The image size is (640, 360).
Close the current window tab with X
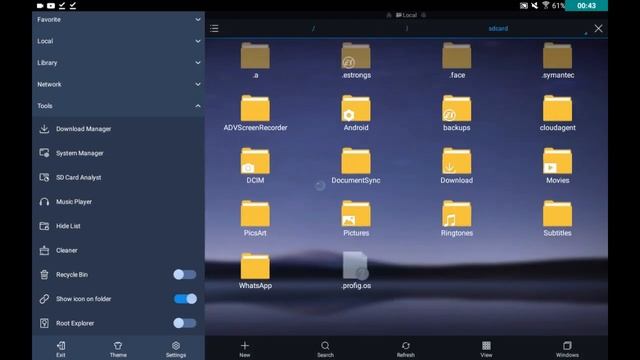tap(598, 28)
